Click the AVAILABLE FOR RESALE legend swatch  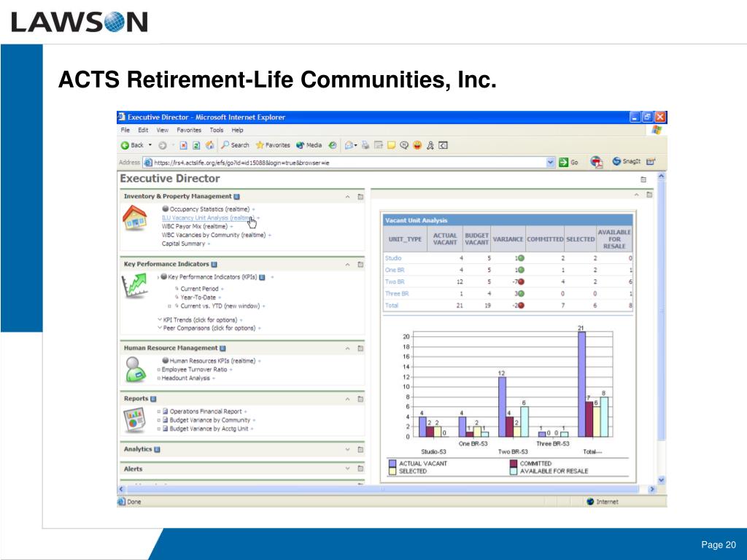(x=514, y=471)
